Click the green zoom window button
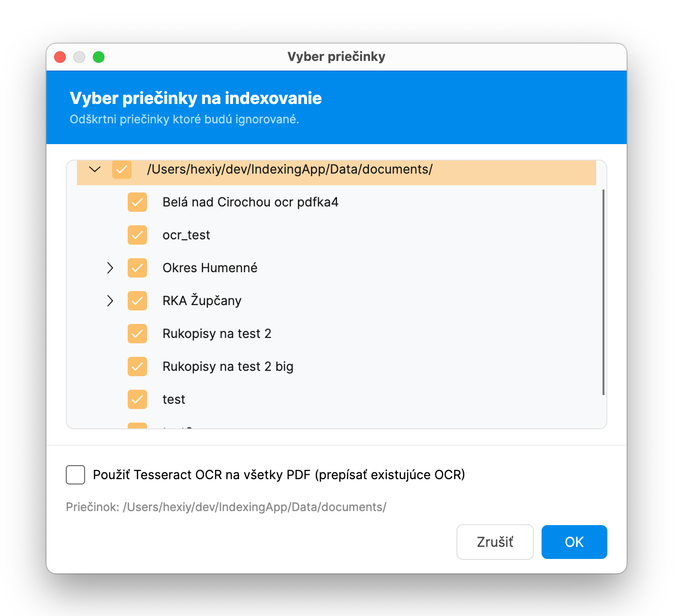 click(99, 57)
